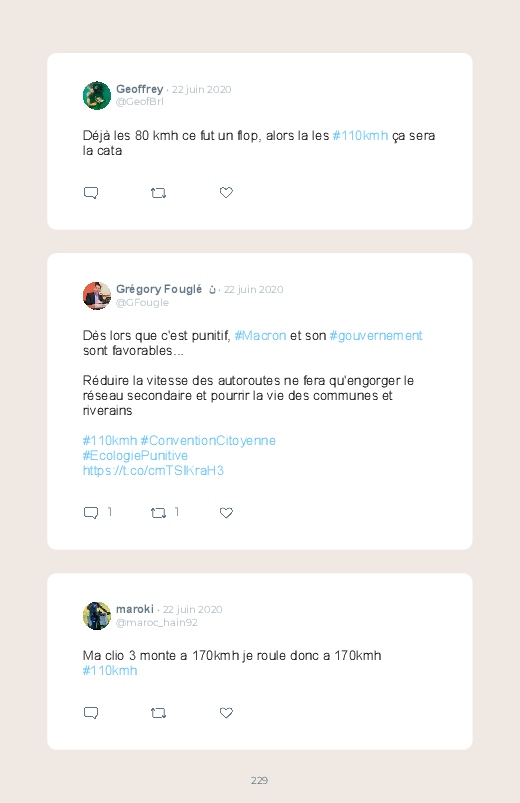This screenshot has height=803, width=520.
Task: Open the #ConventionCitoyenne hashtag
Action: (x=208, y=441)
